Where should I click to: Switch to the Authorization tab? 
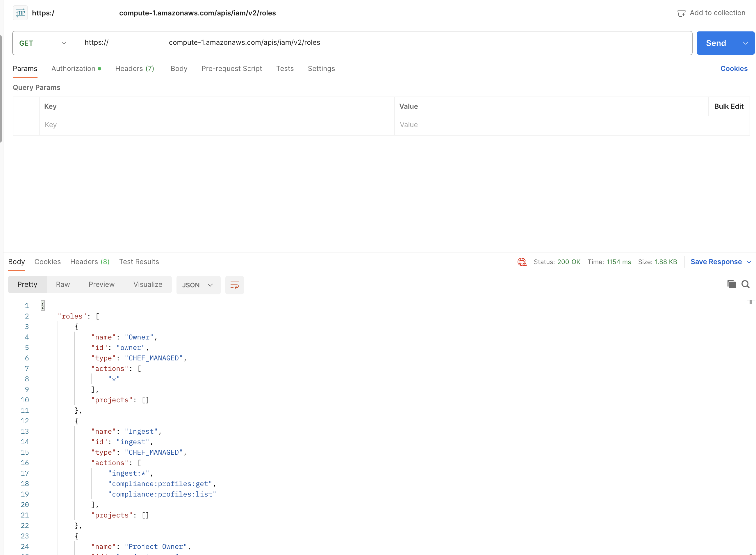(x=74, y=68)
